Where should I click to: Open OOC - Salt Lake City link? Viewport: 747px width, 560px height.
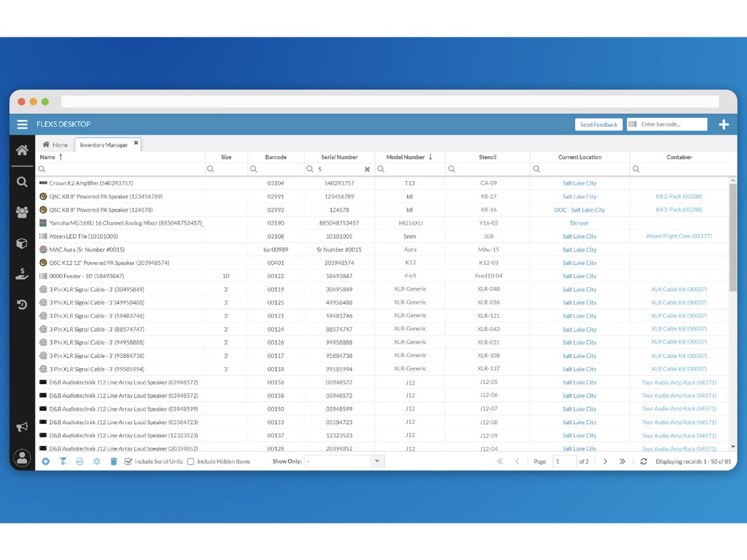tap(580, 210)
